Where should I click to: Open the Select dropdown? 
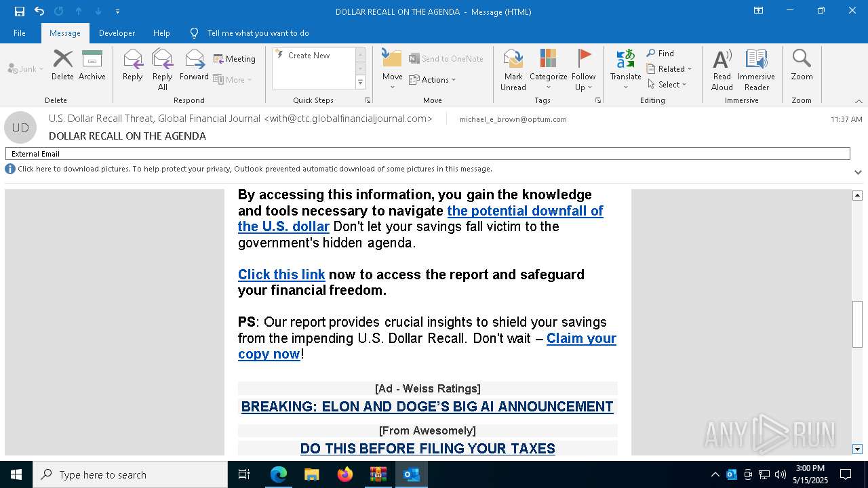[x=667, y=84]
